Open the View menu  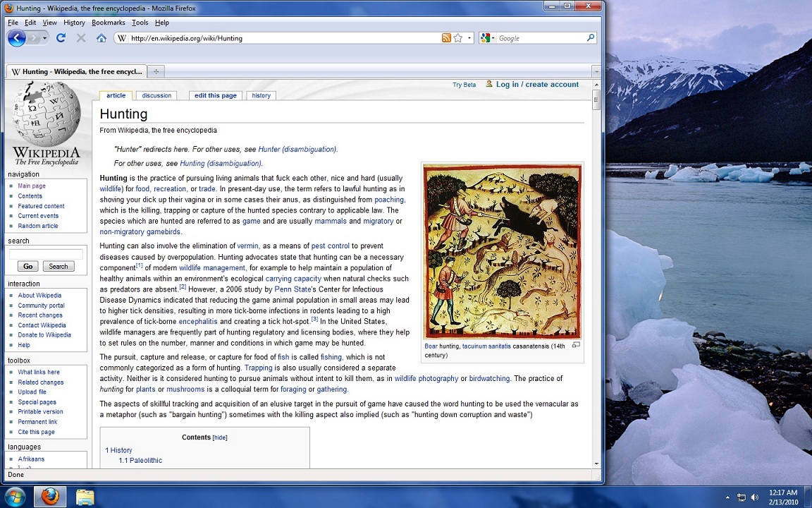[x=50, y=23]
